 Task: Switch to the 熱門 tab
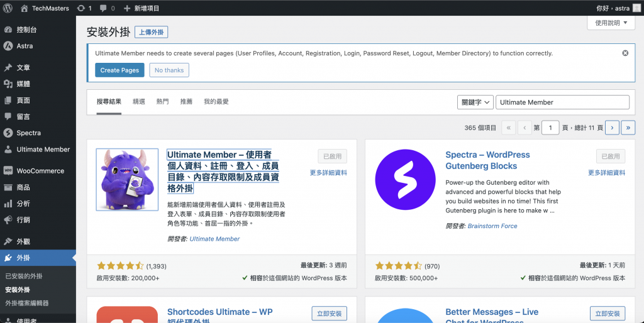coord(163,101)
